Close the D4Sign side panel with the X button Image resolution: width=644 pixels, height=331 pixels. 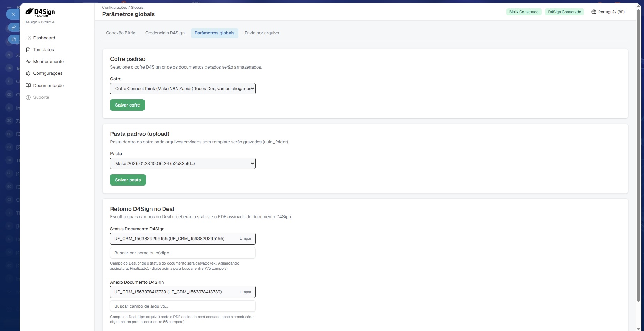pyautogui.click(x=13, y=14)
